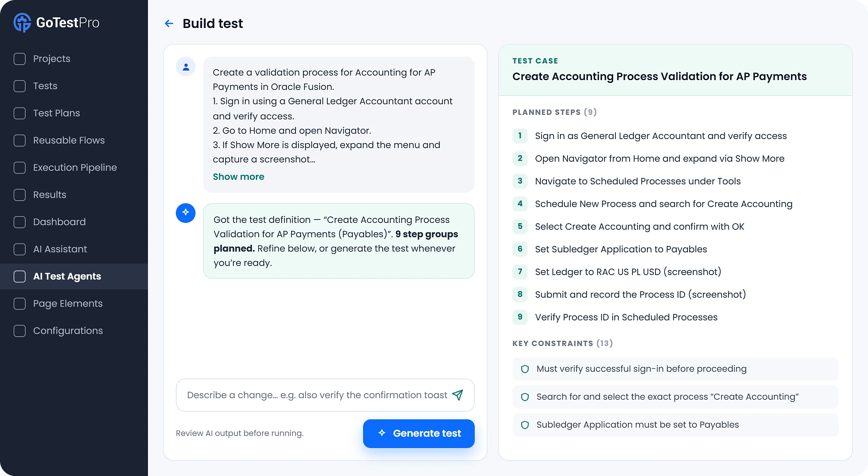Viewport: 868px width, 476px height.
Task: Click shield icon beside Payables constraint
Action: 525,425
